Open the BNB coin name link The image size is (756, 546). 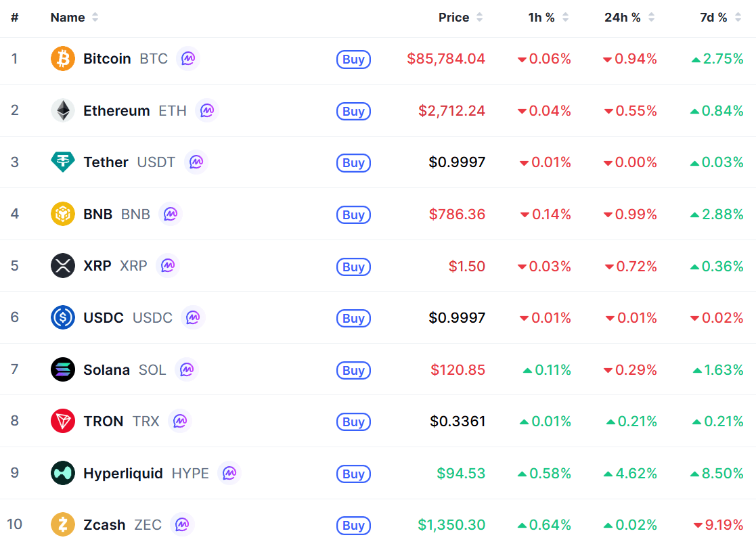pyautogui.click(x=98, y=214)
